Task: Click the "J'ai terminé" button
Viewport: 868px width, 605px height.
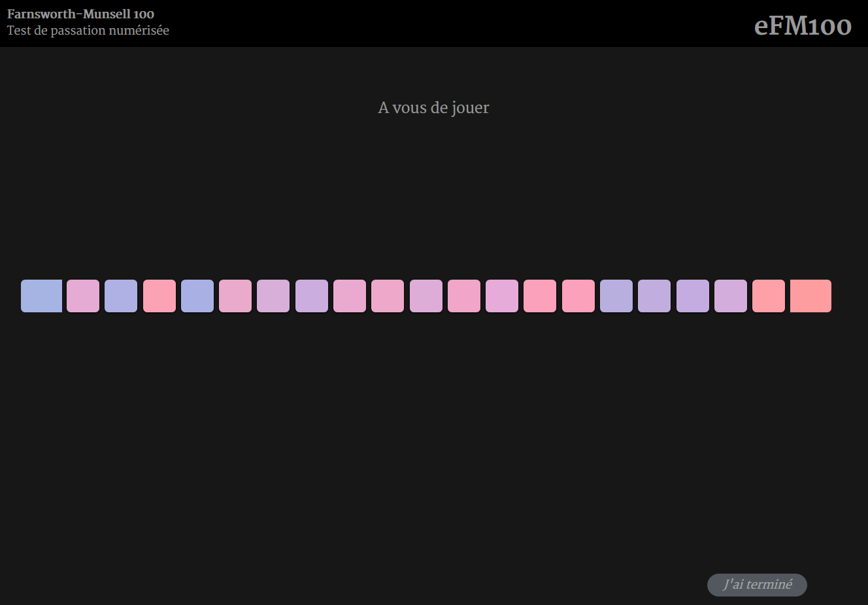Action: [x=757, y=585]
